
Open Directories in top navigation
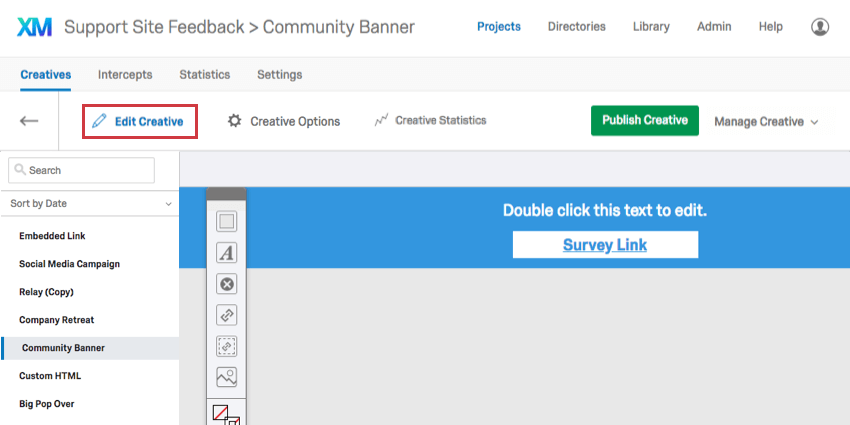(577, 27)
